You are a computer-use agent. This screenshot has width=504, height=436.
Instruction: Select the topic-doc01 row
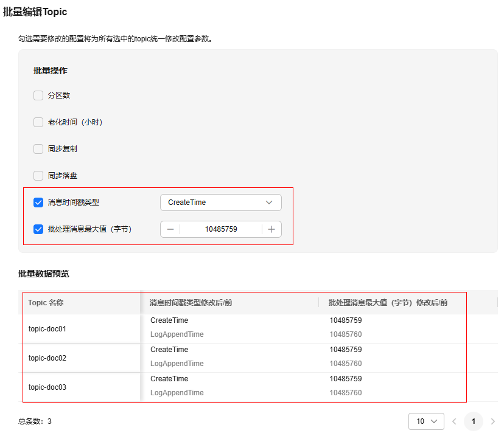click(x=47, y=329)
